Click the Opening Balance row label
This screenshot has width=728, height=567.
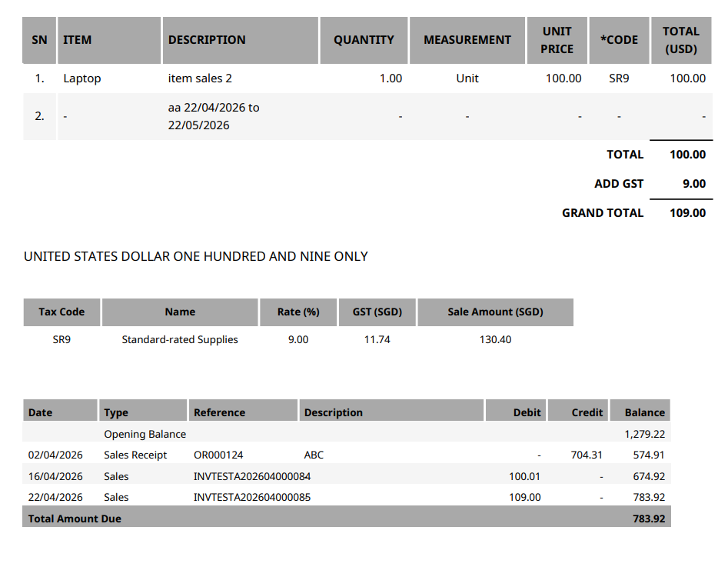[145, 435]
